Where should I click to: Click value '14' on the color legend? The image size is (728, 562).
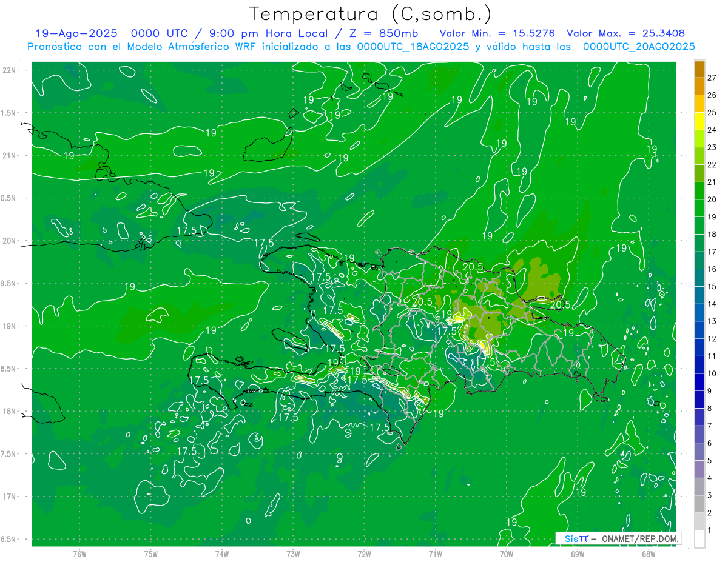[712, 304]
